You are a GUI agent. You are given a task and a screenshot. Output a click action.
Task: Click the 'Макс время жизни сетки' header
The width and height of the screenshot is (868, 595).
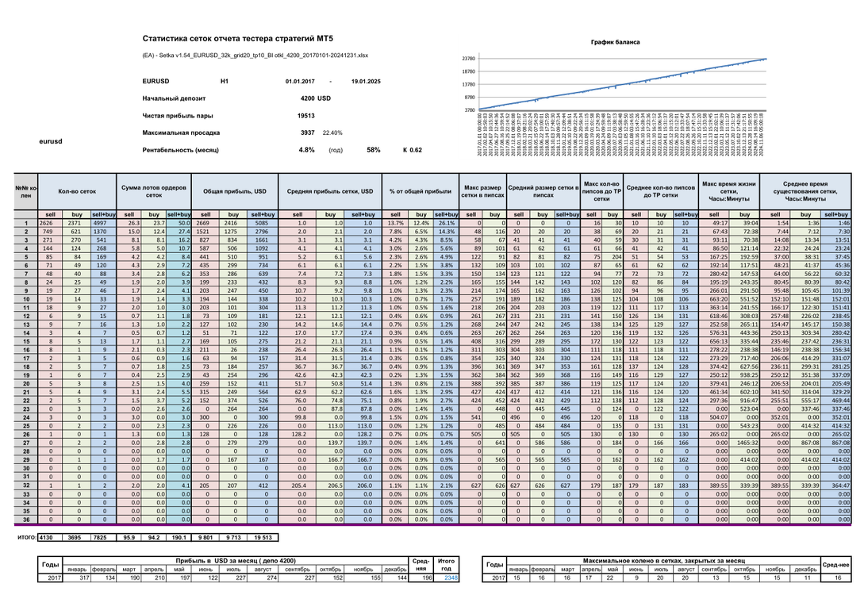(729, 191)
